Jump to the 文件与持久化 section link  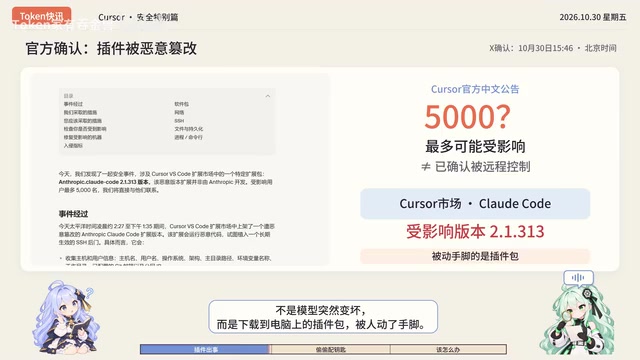click(x=189, y=129)
